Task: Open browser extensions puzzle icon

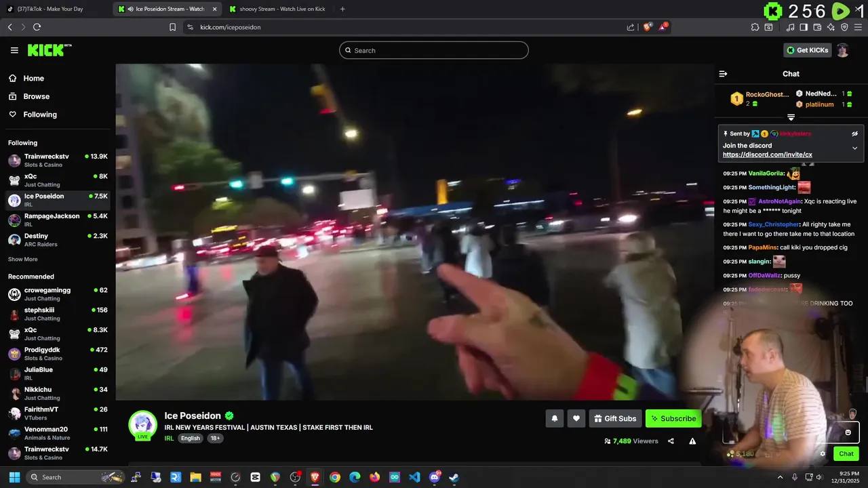Action: pyautogui.click(x=755, y=27)
